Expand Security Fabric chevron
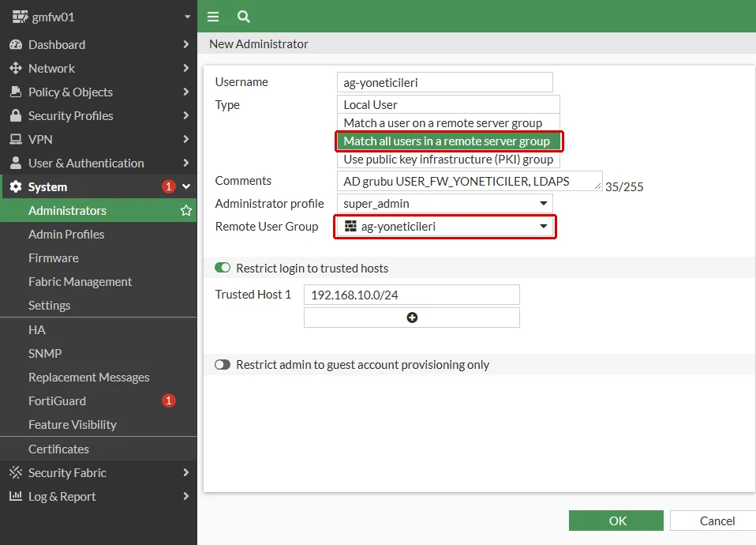 186,472
